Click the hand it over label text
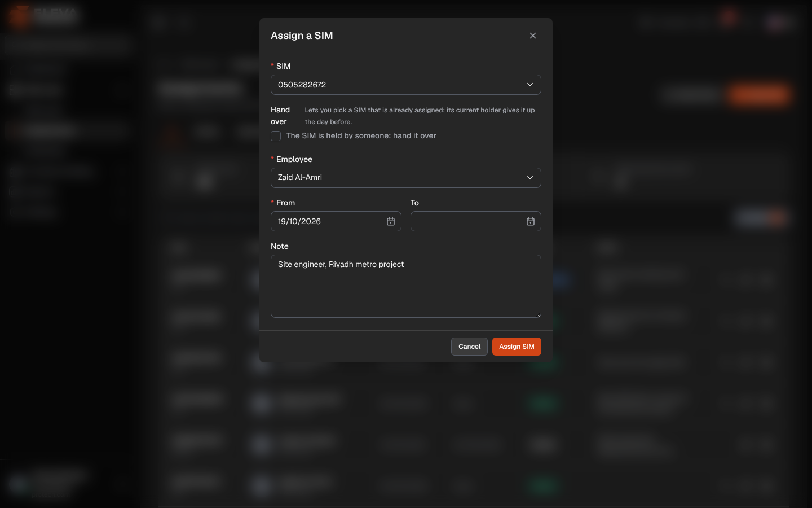 click(x=361, y=136)
